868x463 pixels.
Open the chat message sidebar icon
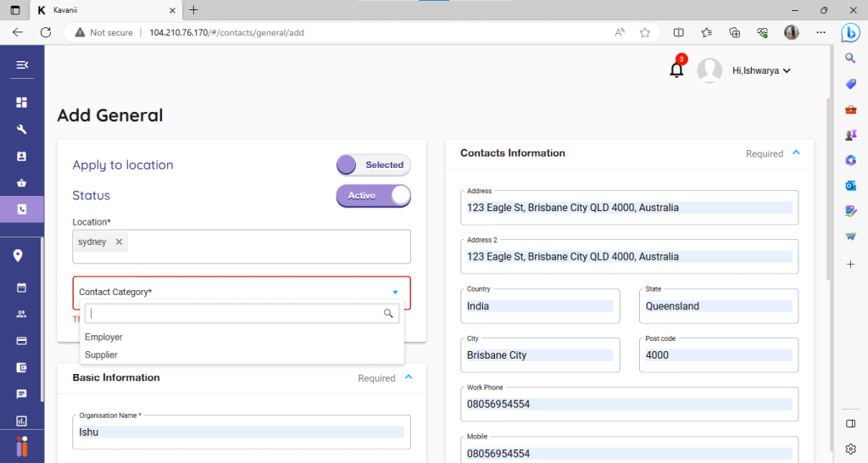(22, 394)
